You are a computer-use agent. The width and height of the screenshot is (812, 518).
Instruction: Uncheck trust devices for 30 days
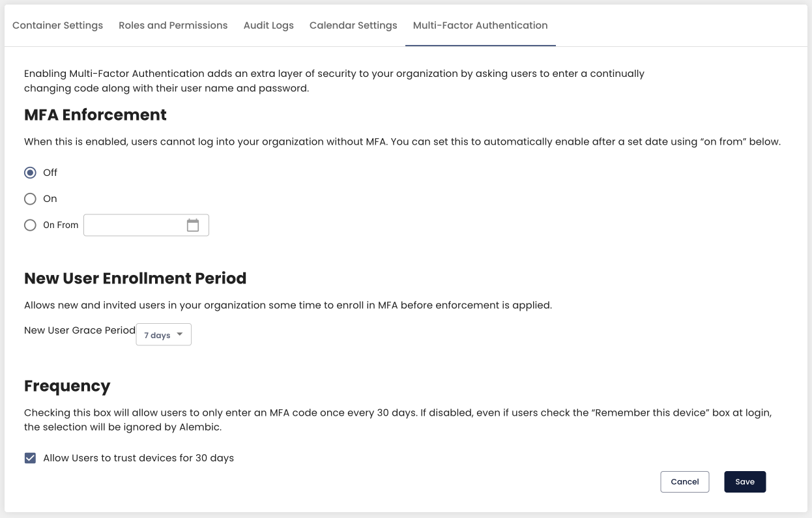29,457
